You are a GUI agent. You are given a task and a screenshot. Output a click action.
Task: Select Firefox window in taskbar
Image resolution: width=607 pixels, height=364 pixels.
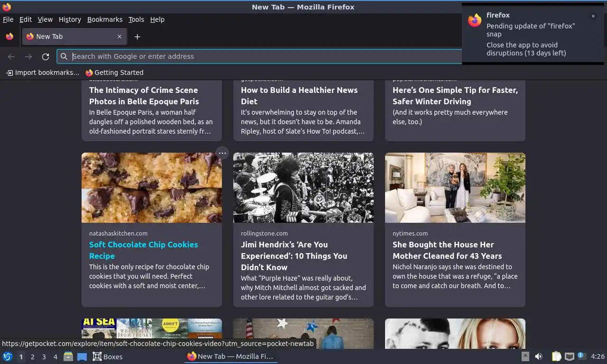click(x=230, y=356)
